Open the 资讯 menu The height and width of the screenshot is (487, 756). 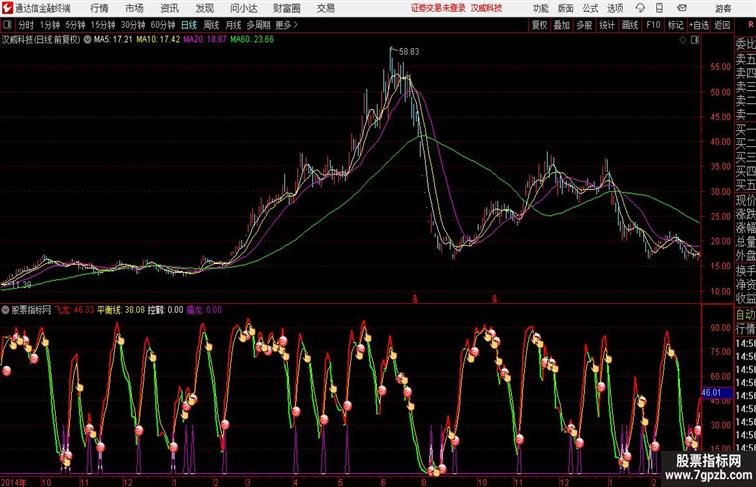point(169,8)
